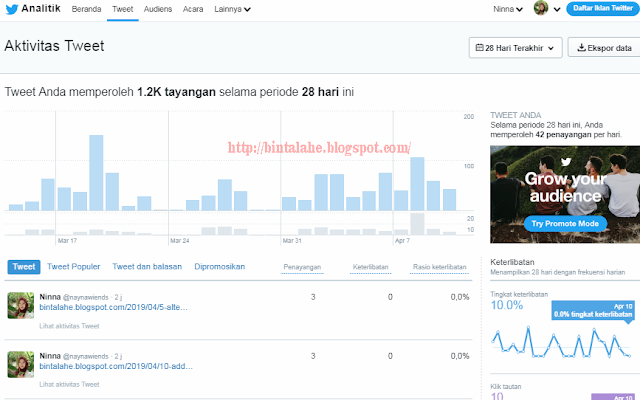Click Lihat aktivitas Tweet for 10-add tweet
The height and width of the screenshot is (400, 640).
tap(69, 384)
